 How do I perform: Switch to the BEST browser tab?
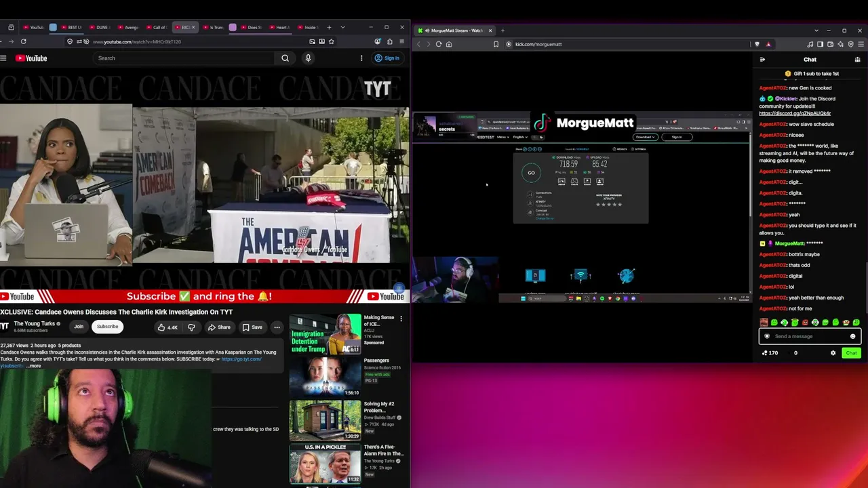click(71, 28)
